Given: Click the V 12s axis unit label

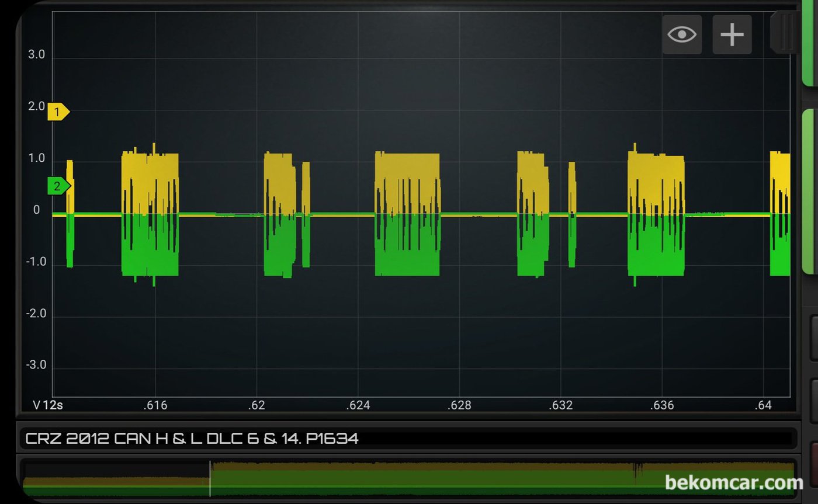Looking at the screenshot, I should tap(47, 405).
